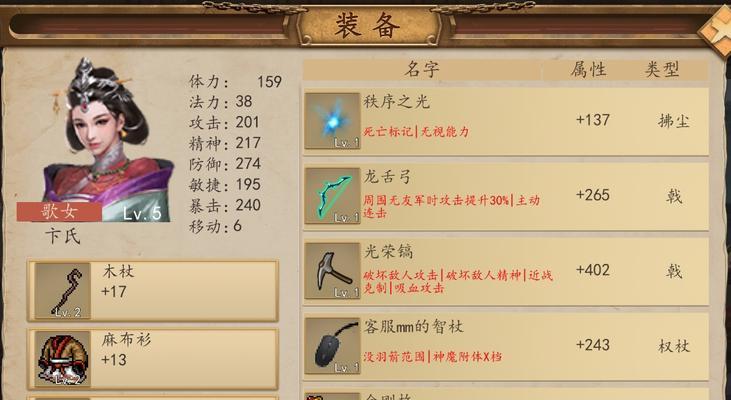The width and height of the screenshot is (731, 400).
Task: Click the equipped 木杖 staff icon
Action: (x=63, y=291)
